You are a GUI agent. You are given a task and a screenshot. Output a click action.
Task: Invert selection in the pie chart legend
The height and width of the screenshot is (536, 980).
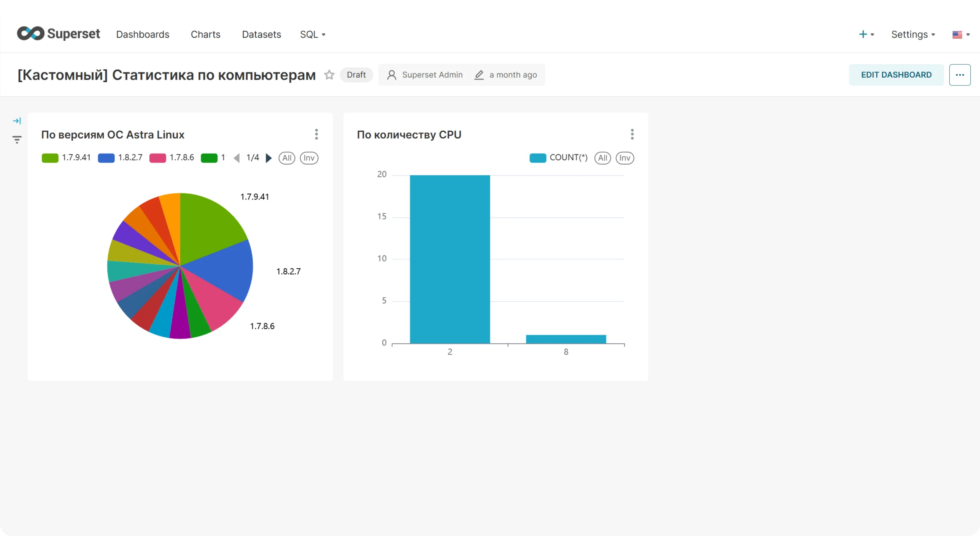click(309, 158)
